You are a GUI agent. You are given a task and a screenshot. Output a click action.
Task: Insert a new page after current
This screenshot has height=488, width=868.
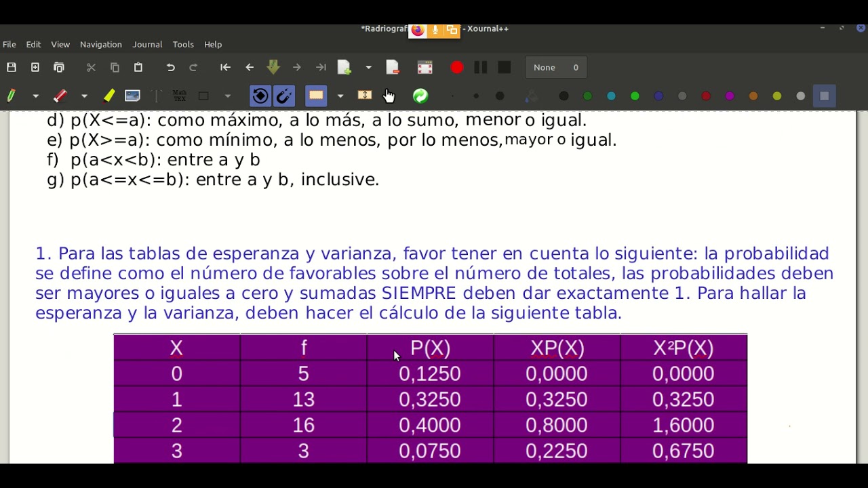point(344,67)
